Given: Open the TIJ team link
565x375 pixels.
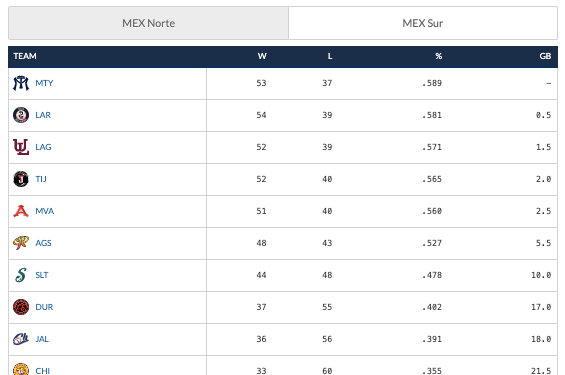Looking at the screenshot, I should tap(41, 179).
